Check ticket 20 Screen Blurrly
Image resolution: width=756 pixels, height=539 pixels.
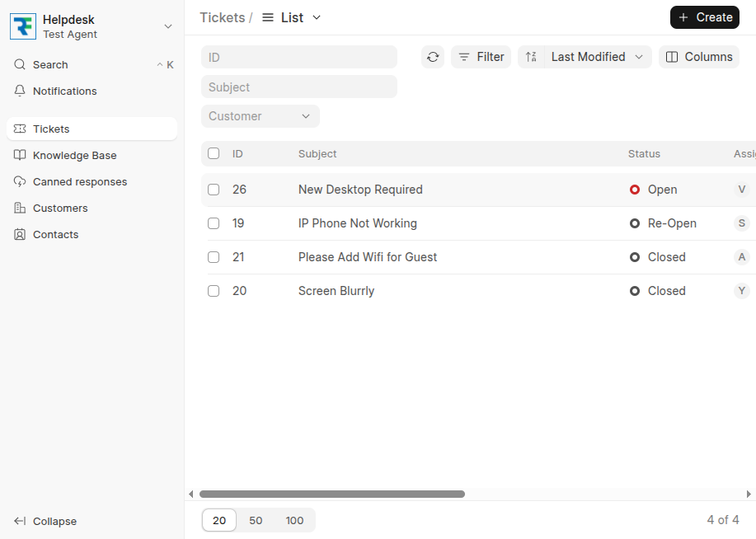[214, 291]
